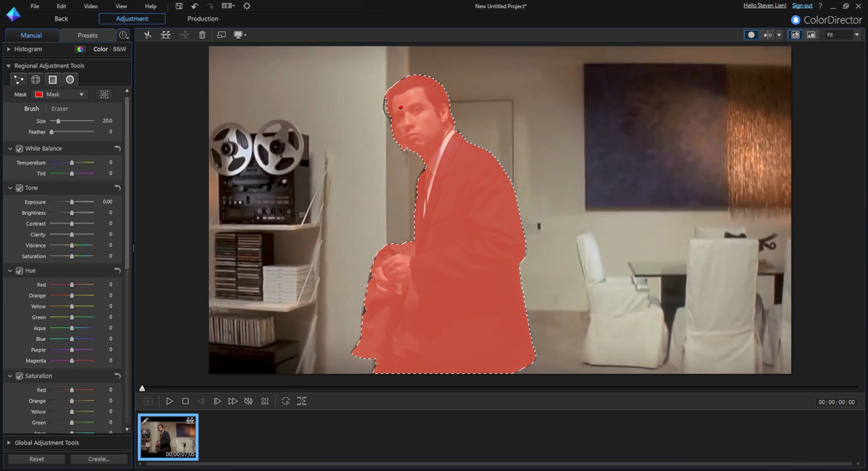Click the Temperature slider
The width and height of the screenshot is (868, 471).
[72, 163]
